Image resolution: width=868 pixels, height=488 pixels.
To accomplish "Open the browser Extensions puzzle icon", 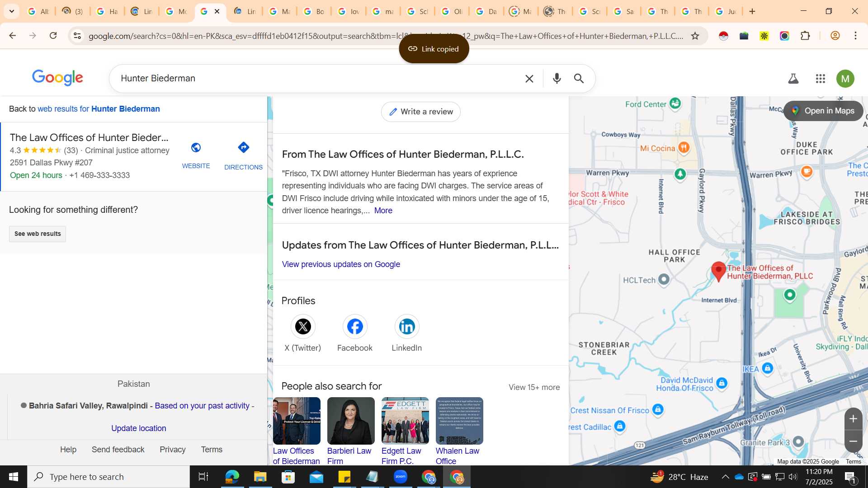I will point(806,36).
